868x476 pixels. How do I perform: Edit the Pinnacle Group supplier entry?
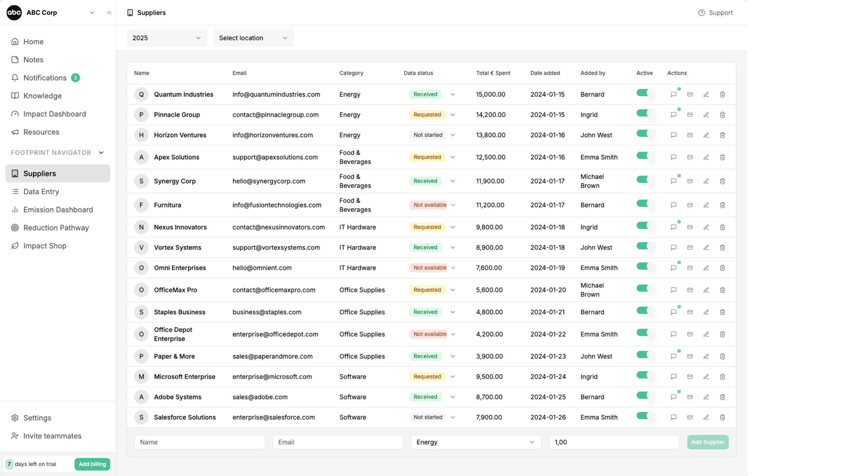706,115
